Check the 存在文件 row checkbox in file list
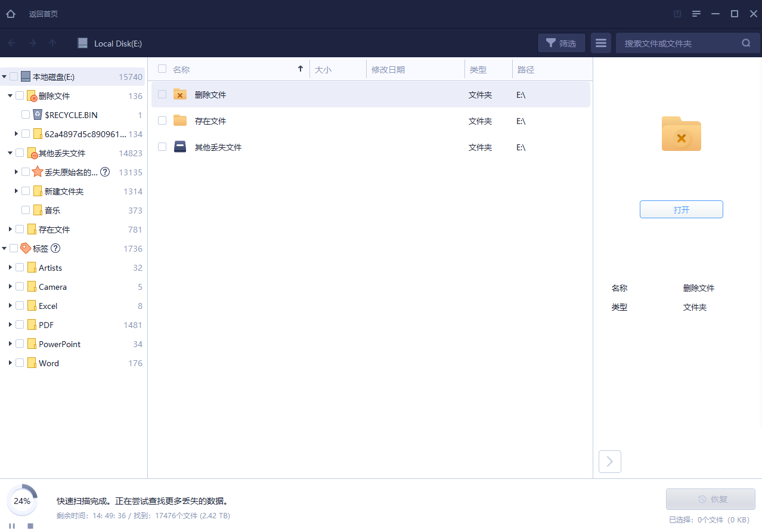 click(x=162, y=120)
